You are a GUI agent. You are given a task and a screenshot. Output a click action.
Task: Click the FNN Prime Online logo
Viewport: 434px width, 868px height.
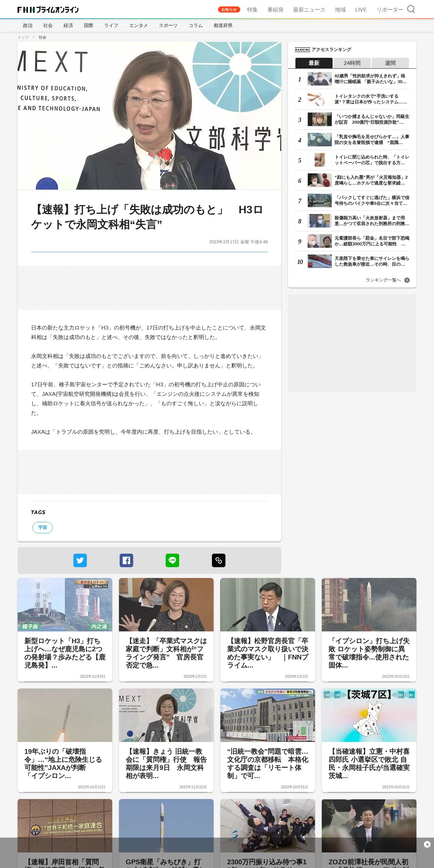point(48,10)
